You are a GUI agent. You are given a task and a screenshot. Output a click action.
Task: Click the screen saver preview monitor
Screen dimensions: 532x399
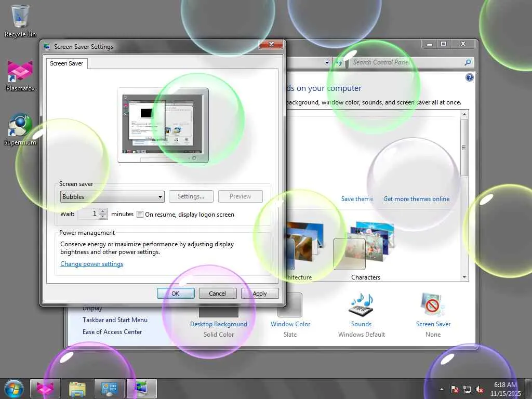(163, 125)
